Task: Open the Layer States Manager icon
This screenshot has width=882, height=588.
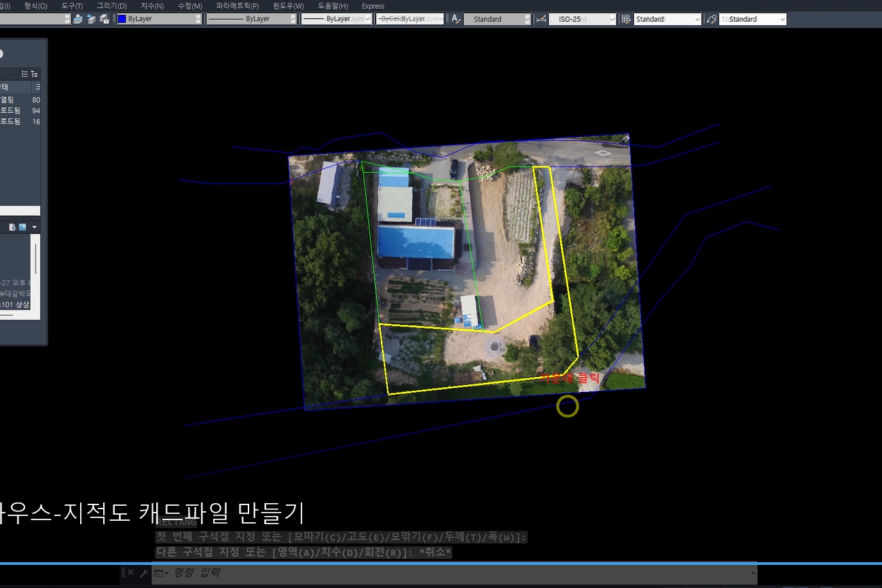Action: tap(104, 19)
